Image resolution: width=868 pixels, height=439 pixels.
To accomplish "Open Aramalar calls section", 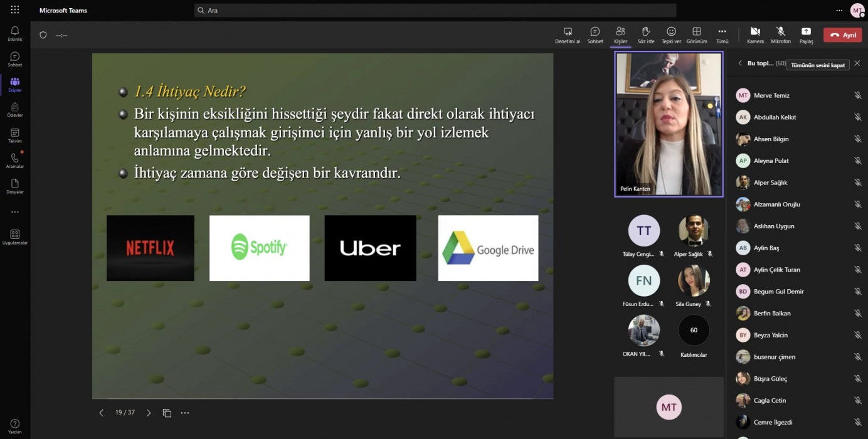I will (x=15, y=161).
